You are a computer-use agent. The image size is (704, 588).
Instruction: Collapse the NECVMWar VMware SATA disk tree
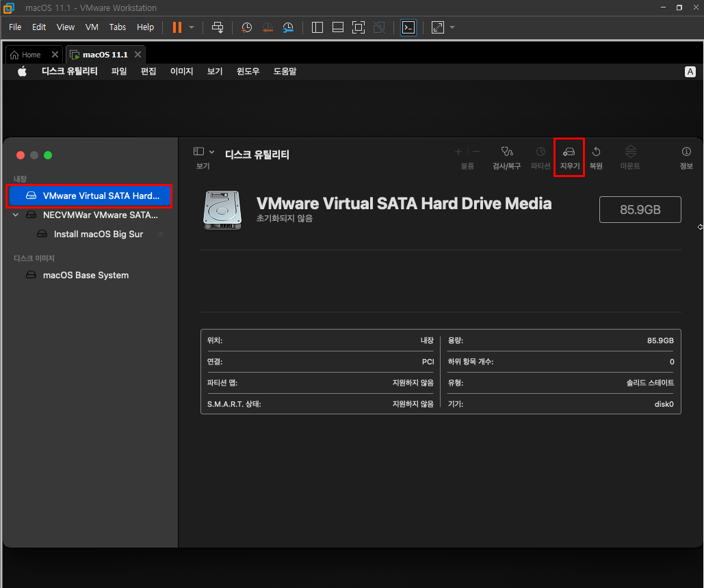[x=16, y=215]
